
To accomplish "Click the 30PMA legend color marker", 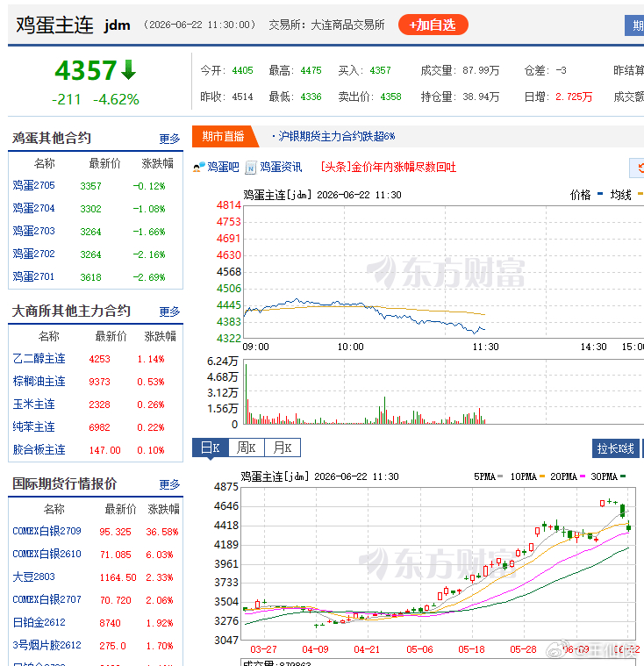I will (x=623, y=476).
